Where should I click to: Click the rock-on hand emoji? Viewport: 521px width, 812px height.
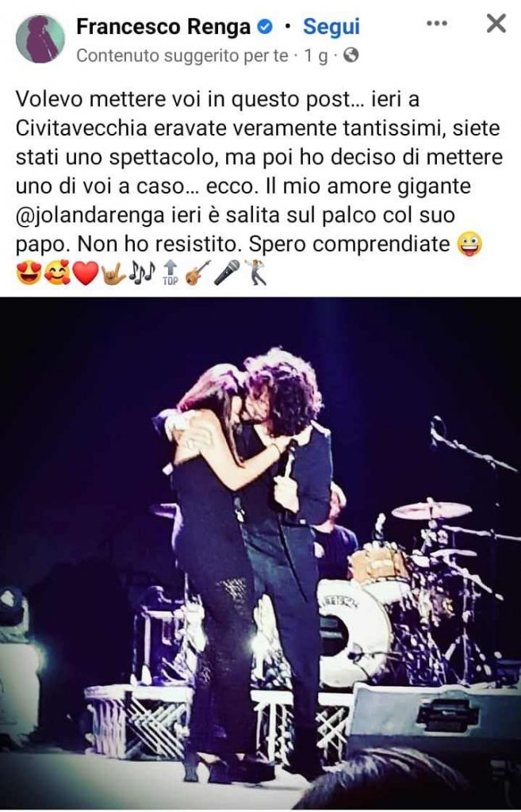[113, 273]
